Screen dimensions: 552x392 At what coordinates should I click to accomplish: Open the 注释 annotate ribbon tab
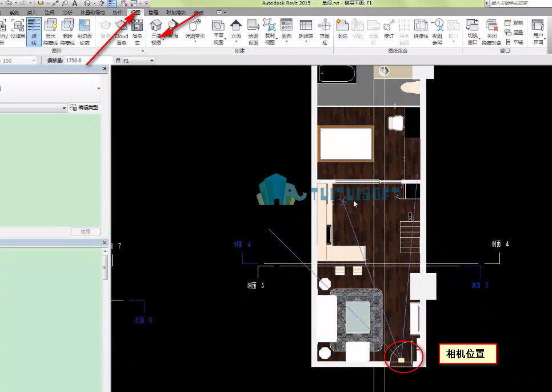tap(50, 13)
